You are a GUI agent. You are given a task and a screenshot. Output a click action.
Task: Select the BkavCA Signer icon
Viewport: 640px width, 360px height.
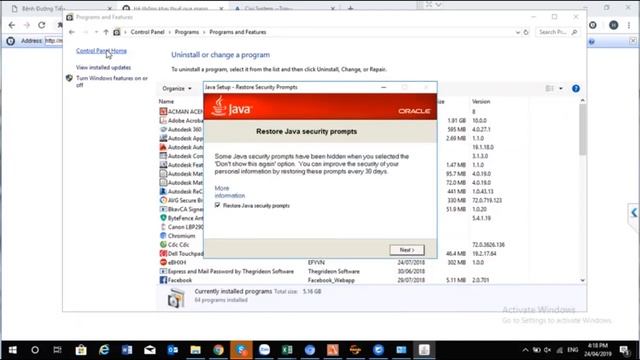pos(163,209)
